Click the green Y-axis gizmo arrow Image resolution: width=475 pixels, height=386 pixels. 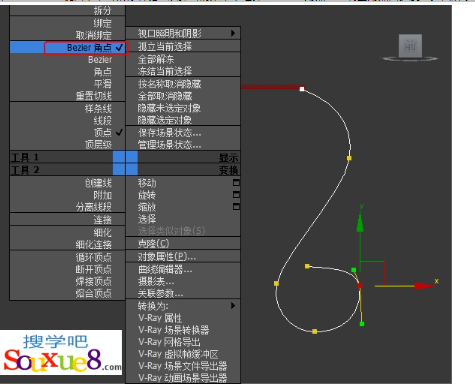tap(360, 223)
